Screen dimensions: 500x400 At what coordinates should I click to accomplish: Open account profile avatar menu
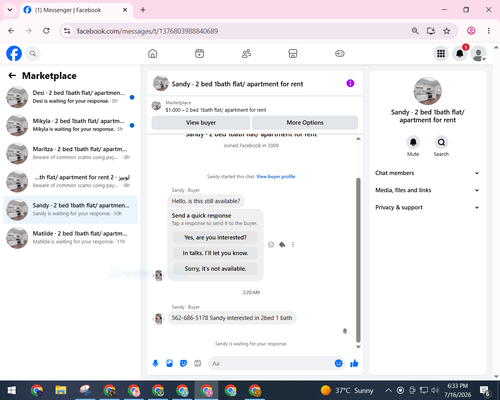pos(478,54)
